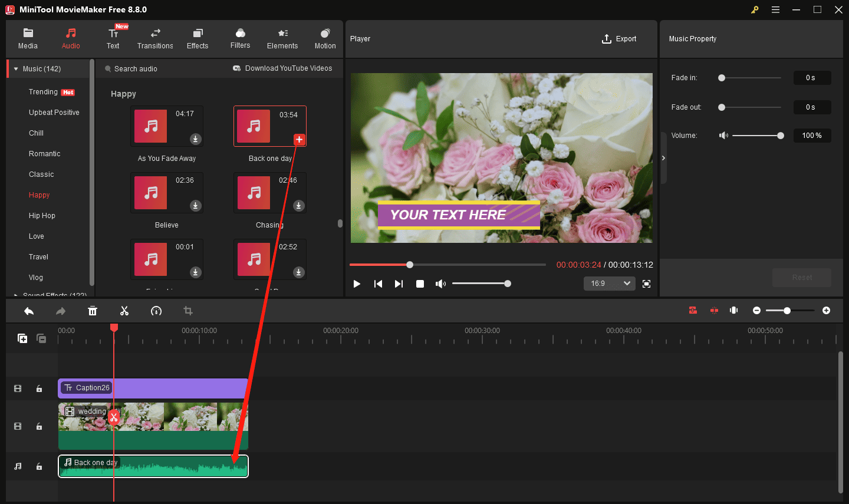Delete the selected clip
Screen dimensions: 849x504
[x=93, y=311]
